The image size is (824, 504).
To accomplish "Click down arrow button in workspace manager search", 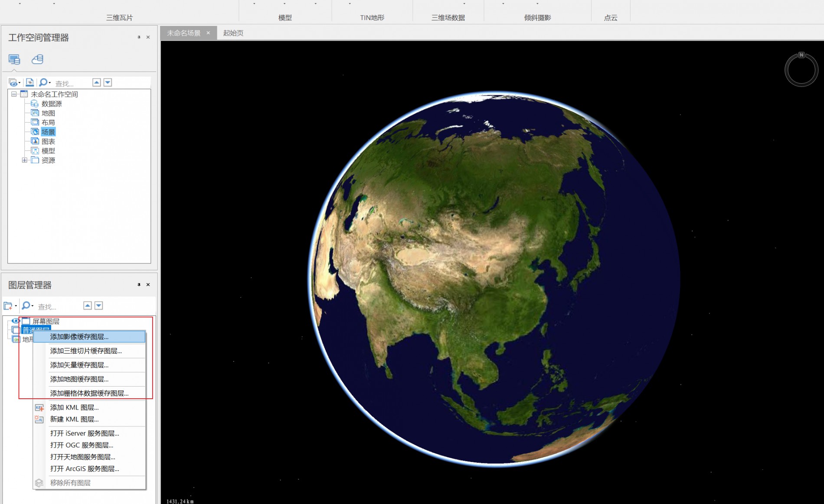I will pos(108,82).
